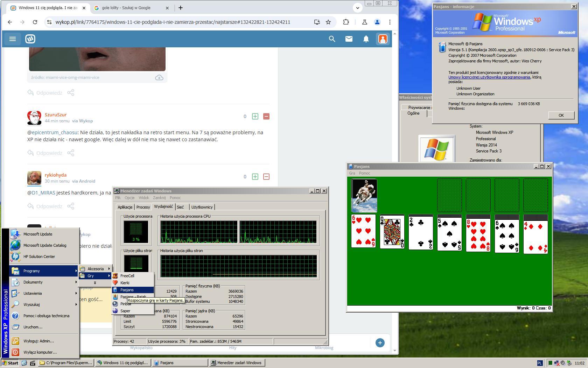Click the Start button on taskbar
The image size is (588, 368).
pyautogui.click(x=10, y=363)
